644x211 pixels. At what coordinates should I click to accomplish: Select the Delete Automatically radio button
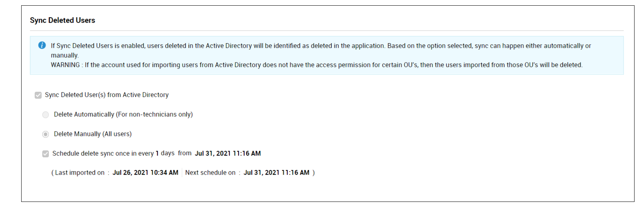pos(46,115)
